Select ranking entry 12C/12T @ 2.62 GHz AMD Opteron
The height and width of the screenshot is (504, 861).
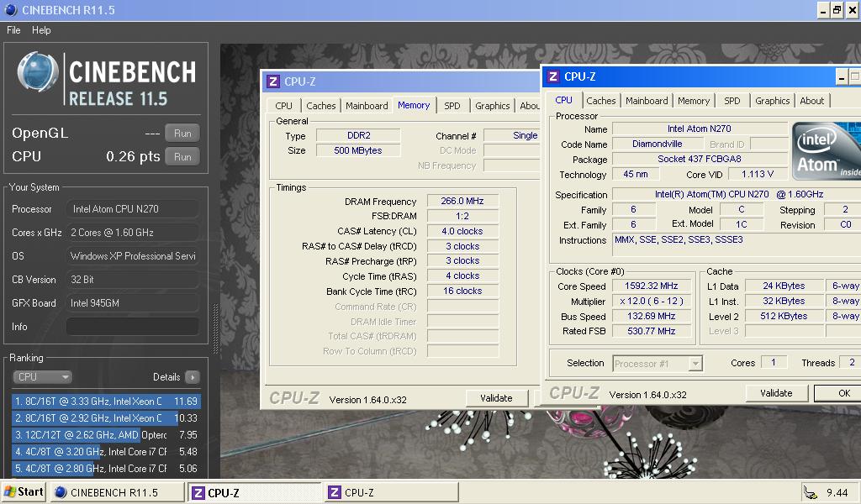[x=106, y=435]
